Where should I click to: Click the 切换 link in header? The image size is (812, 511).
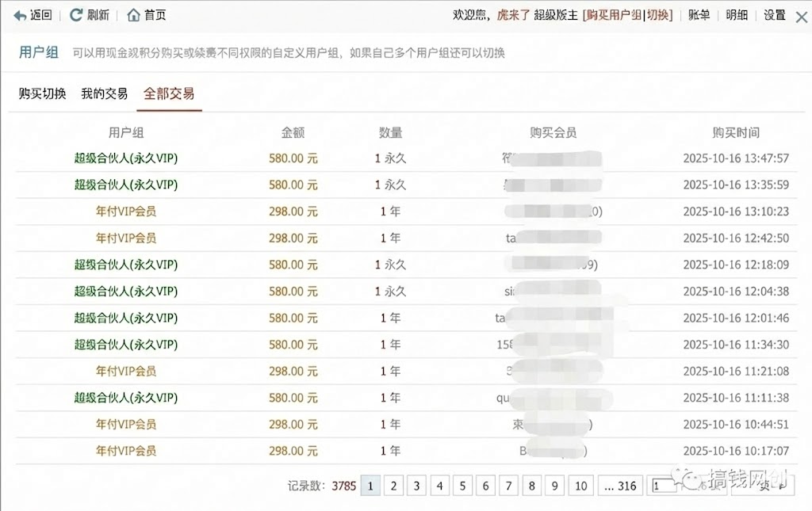click(657, 15)
